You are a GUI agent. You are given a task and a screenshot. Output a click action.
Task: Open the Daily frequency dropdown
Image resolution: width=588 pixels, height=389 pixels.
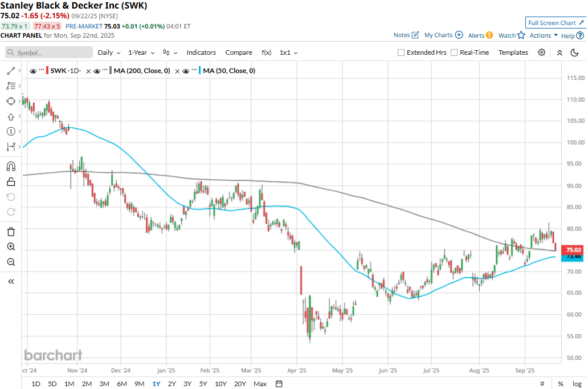click(109, 52)
